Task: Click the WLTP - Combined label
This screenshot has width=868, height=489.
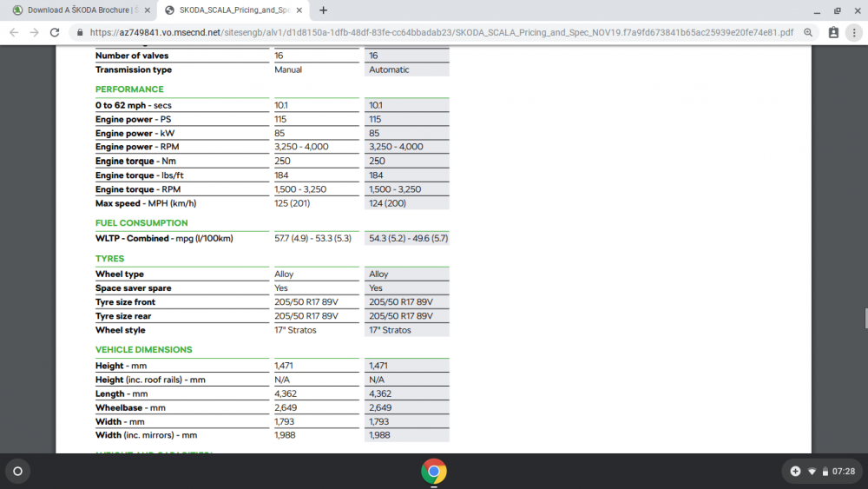Action: pos(164,239)
